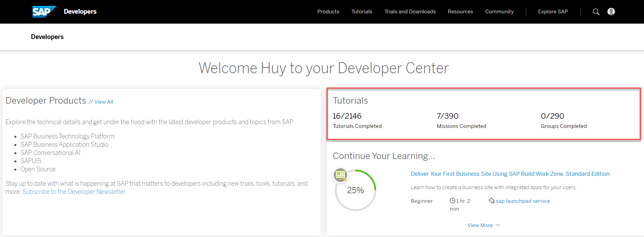Image resolution: width=644 pixels, height=237 pixels.
Task: Go to Explore SAP
Action: [x=553, y=12]
